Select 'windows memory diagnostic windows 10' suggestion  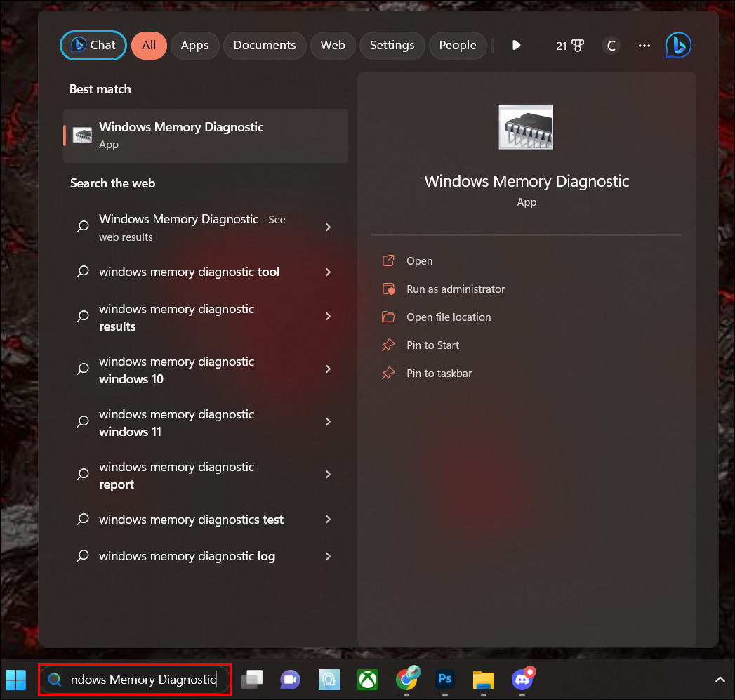[206, 370]
